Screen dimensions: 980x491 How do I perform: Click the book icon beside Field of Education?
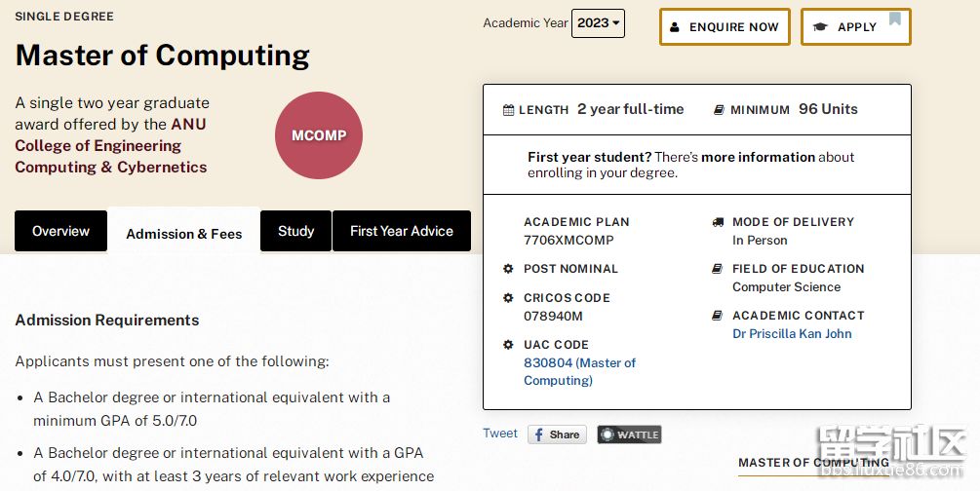click(x=718, y=269)
